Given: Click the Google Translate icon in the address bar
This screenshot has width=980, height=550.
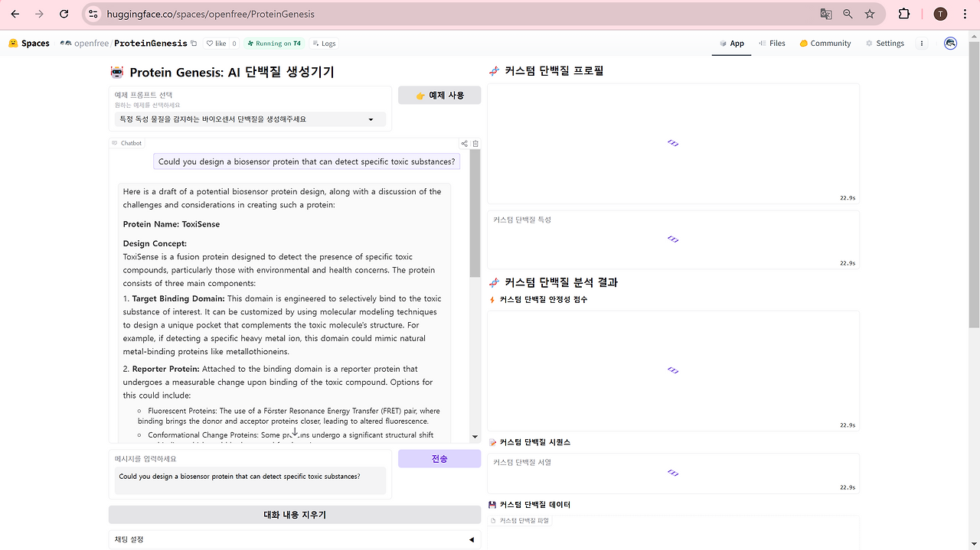Looking at the screenshot, I should tap(828, 14).
